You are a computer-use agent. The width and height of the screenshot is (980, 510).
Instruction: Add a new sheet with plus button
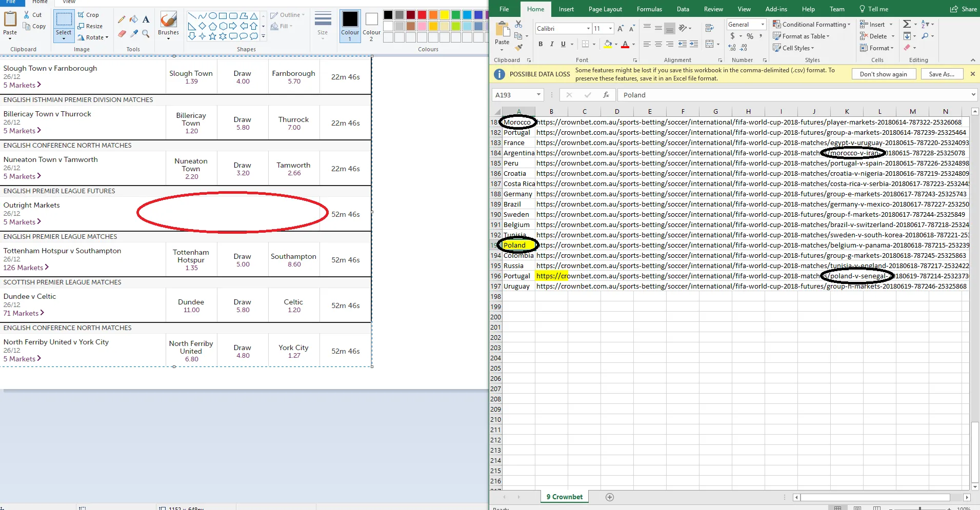click(x=610, y=497)
